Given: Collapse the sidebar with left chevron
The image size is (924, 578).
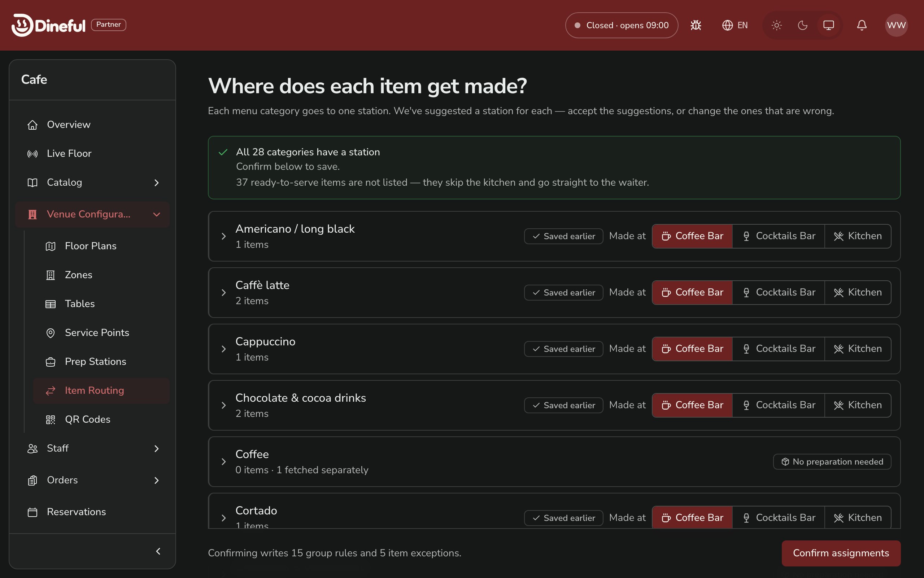Looking at the screenshot, I should pos(158,551).
